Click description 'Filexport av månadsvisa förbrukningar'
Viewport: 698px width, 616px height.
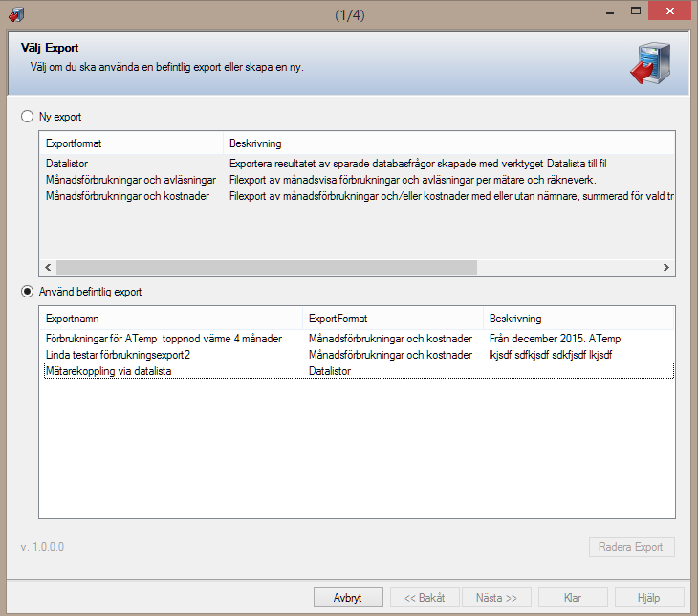tap(413, 180)
